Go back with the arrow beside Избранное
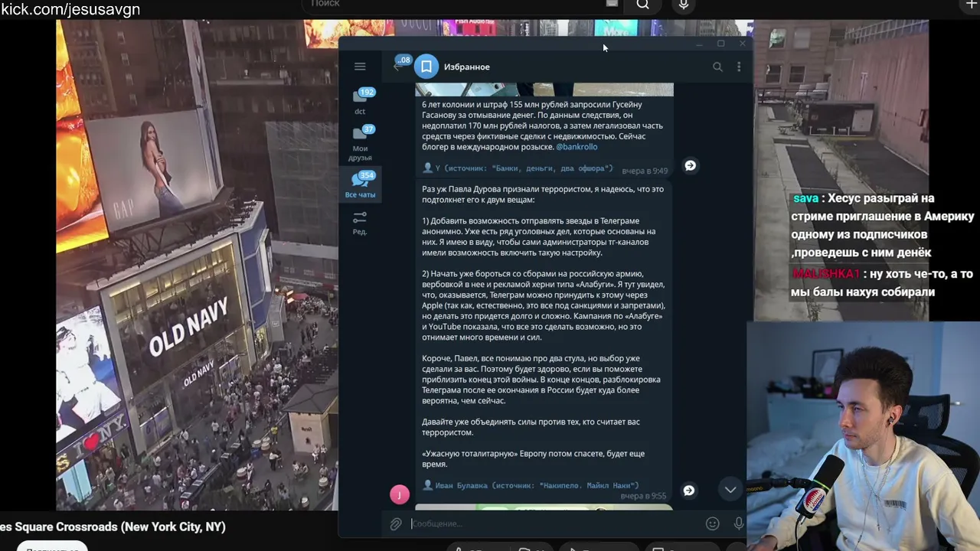Viewport: 980px width, 551px height. click(397, 67)
